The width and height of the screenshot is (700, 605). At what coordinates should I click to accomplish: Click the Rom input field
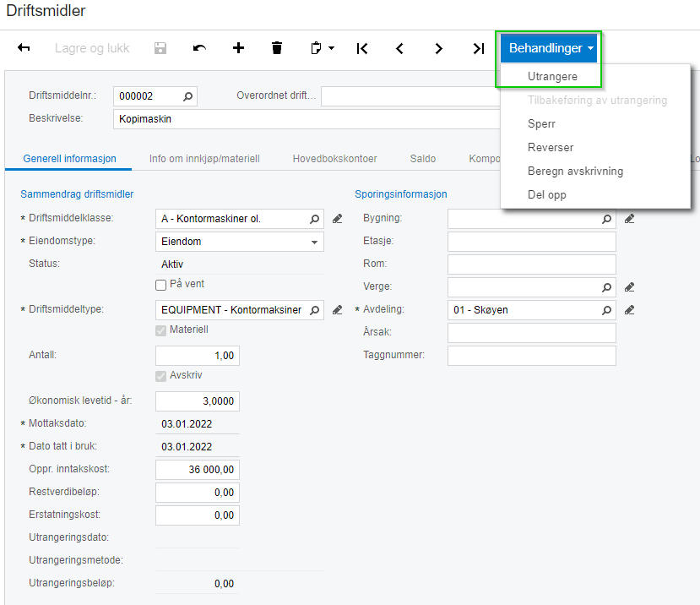[x=532, y=264]
